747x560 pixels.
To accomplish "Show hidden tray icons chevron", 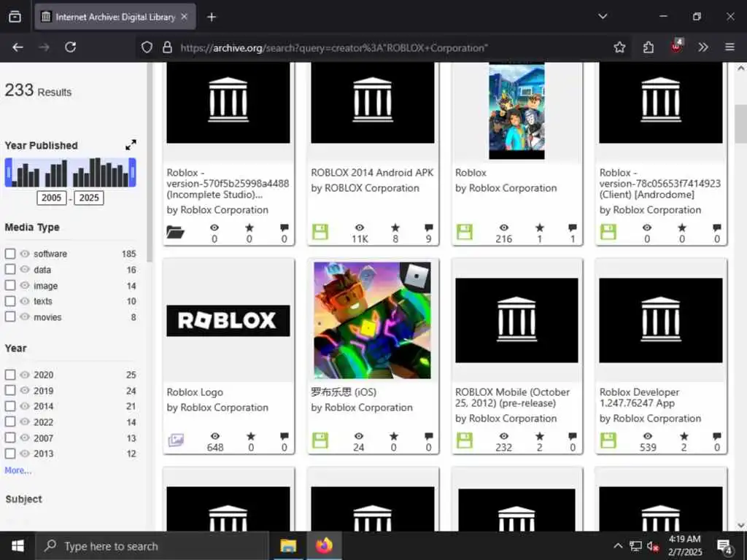I will pyautogui.click(x=618, y=546).
